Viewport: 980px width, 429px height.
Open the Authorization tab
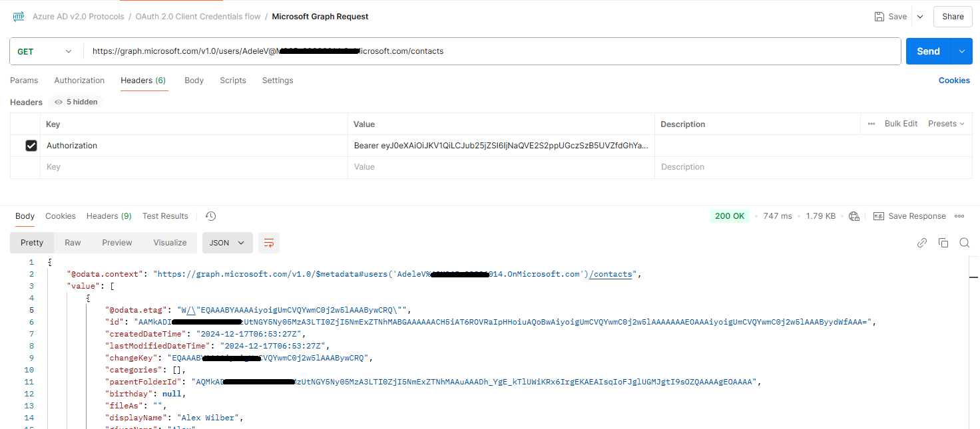[x=79, y=80]
